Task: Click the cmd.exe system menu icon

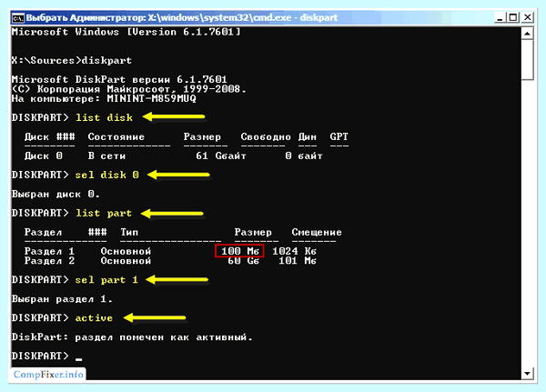Action: tap(18, 17)
